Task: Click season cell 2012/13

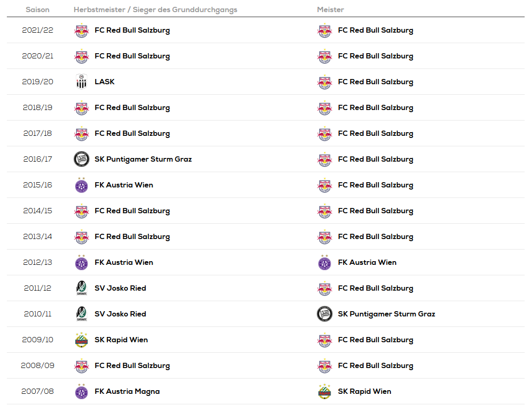Action: pyautogui.click(x=38, y=262)
